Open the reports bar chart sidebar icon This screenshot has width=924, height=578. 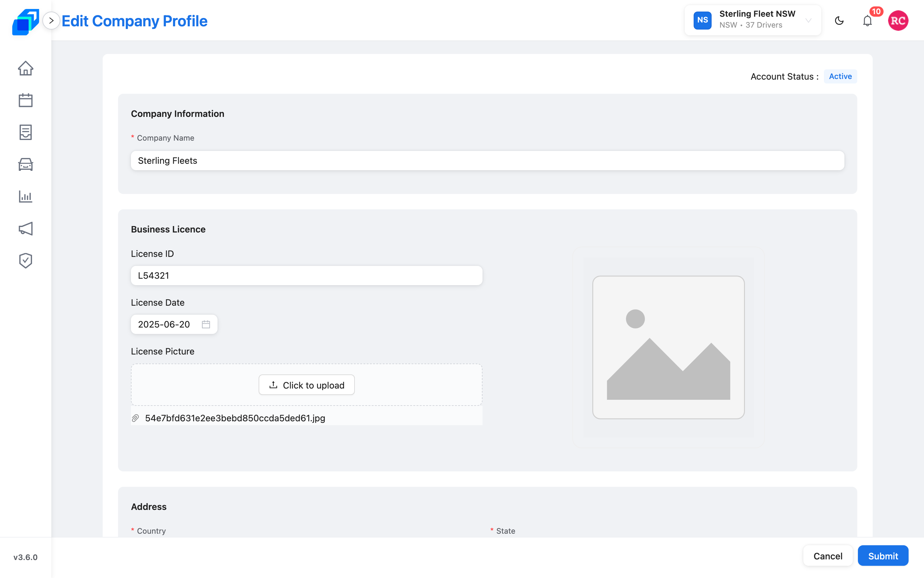(x=26, y=197)
